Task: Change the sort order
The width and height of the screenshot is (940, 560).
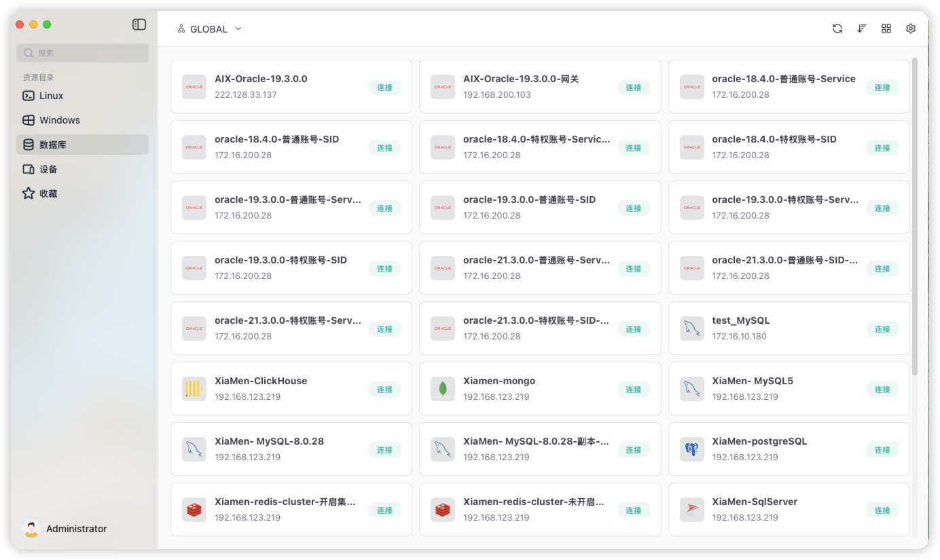Action: (x=861, y=29)
